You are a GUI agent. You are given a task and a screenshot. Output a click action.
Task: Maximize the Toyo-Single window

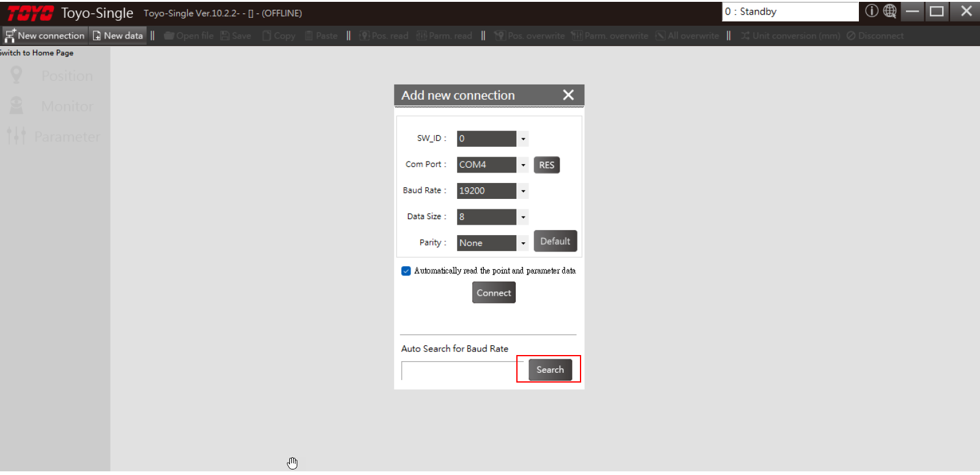937,11
